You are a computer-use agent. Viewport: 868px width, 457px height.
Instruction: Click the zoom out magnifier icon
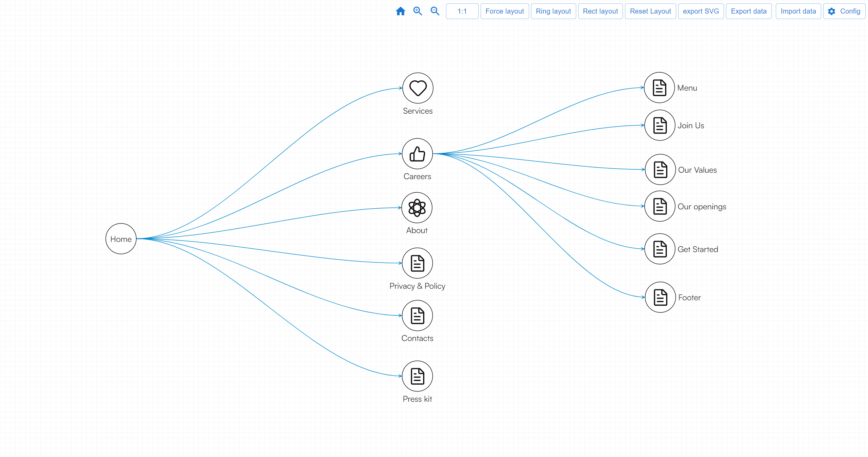tap(435, 11)
